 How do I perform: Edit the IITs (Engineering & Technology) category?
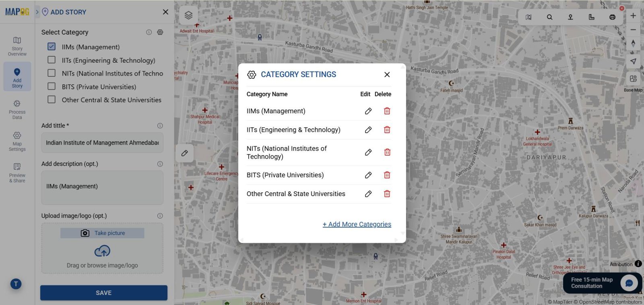(x=368, y=130)
